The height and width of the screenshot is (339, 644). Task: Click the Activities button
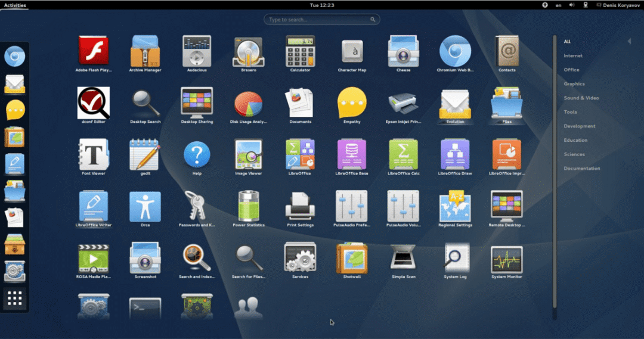(15, 5)
